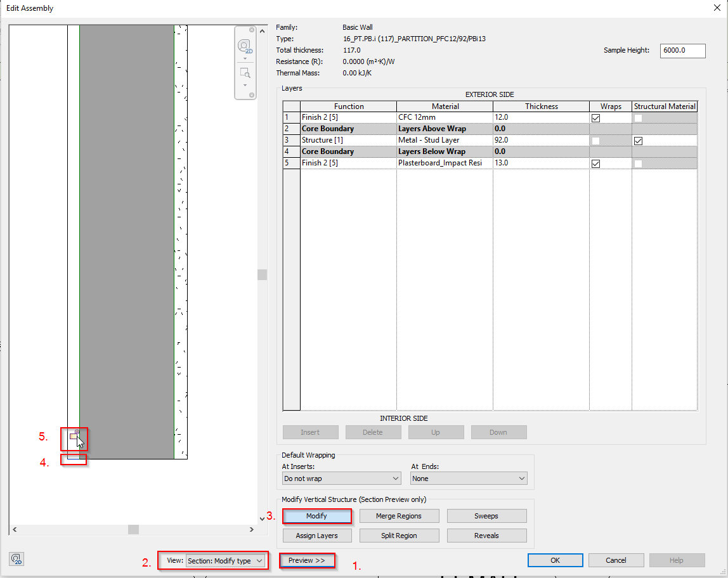Open the steering wheel options arrow below the 2D icon
728x578 pixels.
(245, 58)
